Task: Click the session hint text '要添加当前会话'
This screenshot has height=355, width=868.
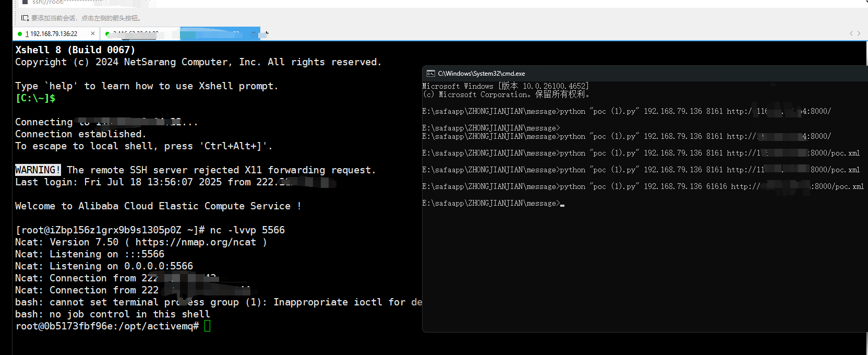Action: click(86, 18)
